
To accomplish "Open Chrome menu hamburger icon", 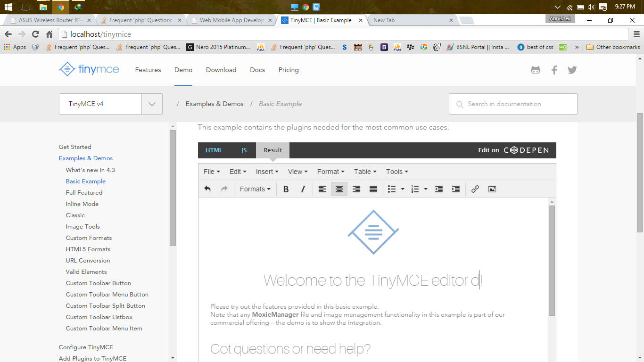I will tap(636, 34).
